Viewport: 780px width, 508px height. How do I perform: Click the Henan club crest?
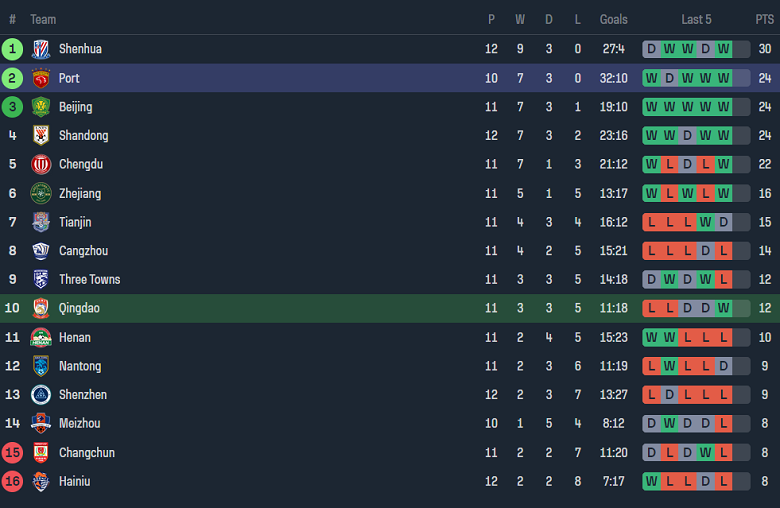coord(41,338)
